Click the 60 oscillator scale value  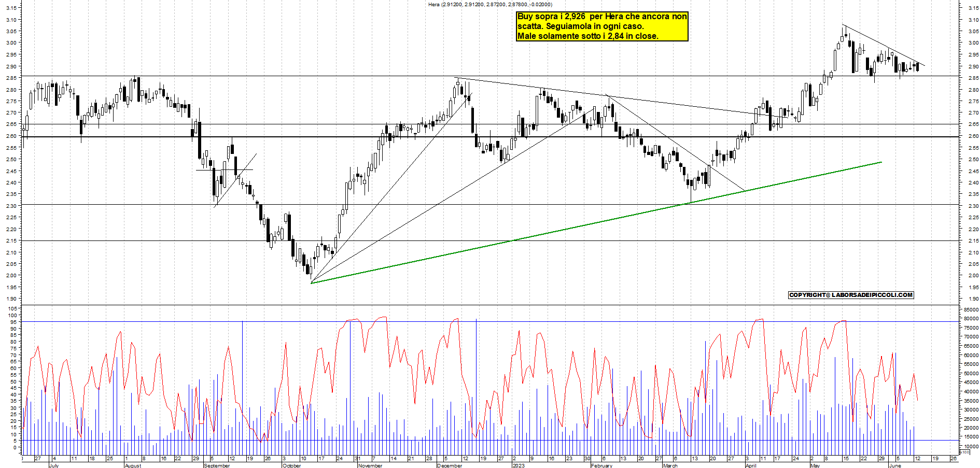coord(14,368)
